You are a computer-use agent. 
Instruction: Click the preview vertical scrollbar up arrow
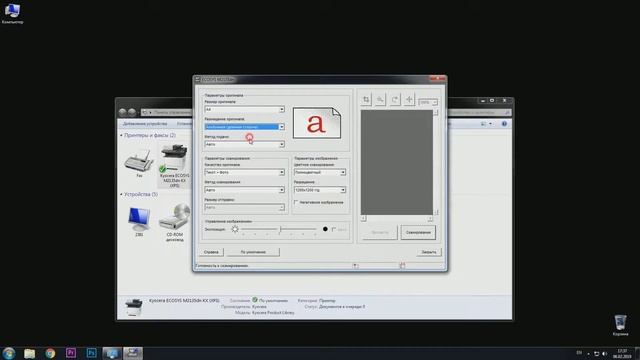click(436, 112)
